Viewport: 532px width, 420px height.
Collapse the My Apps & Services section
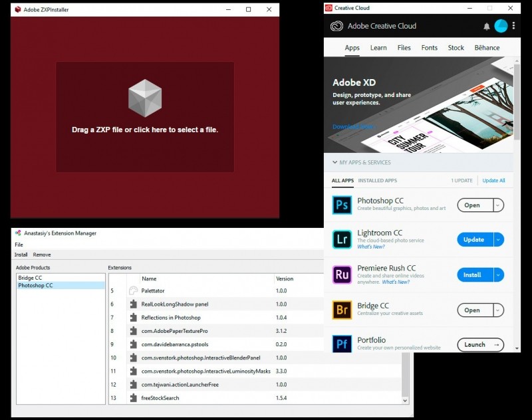point(335,162)
